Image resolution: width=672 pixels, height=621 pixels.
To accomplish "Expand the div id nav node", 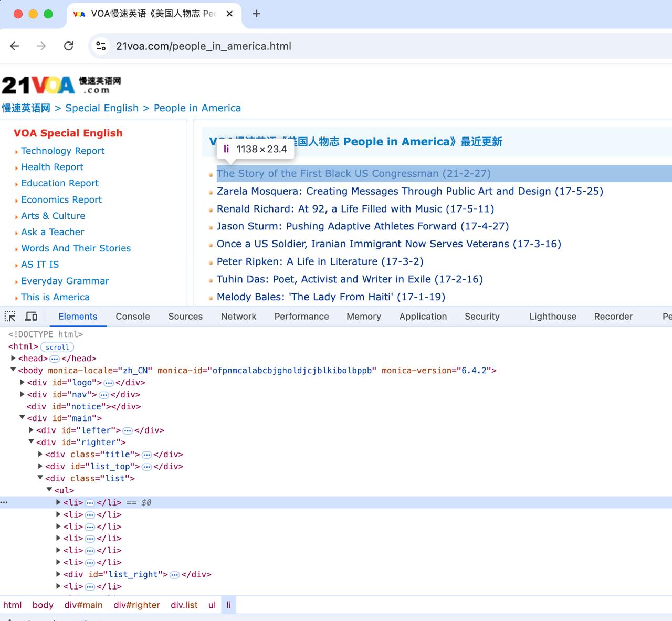I will (x=22, y=394).
